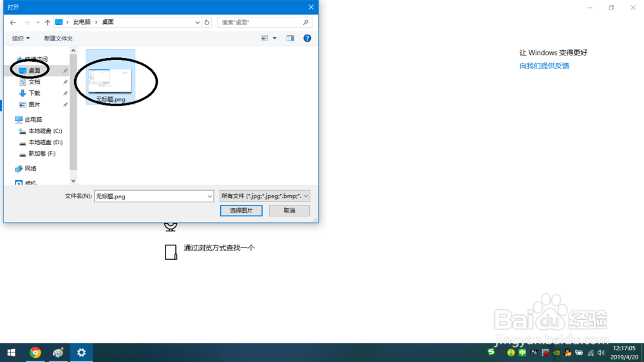644x362 pixels.
Task: Open the dialog help button
Action: point(307,38)
